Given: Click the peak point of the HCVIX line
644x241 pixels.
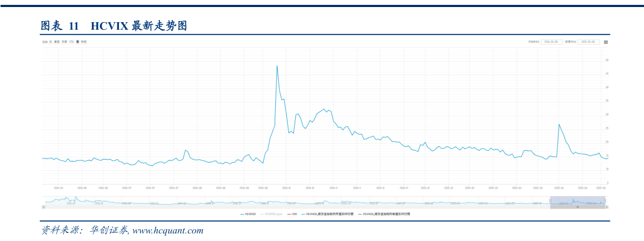Looking at the screenshot, I should click(277, 66).
